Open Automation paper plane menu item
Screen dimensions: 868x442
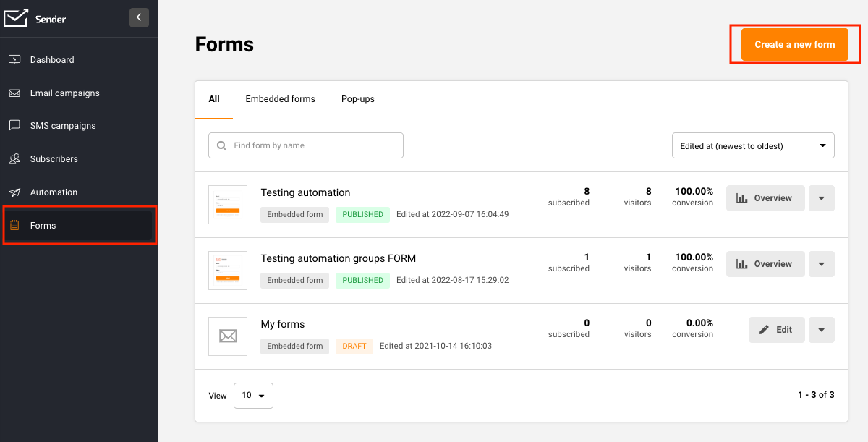tap(14, 192)
